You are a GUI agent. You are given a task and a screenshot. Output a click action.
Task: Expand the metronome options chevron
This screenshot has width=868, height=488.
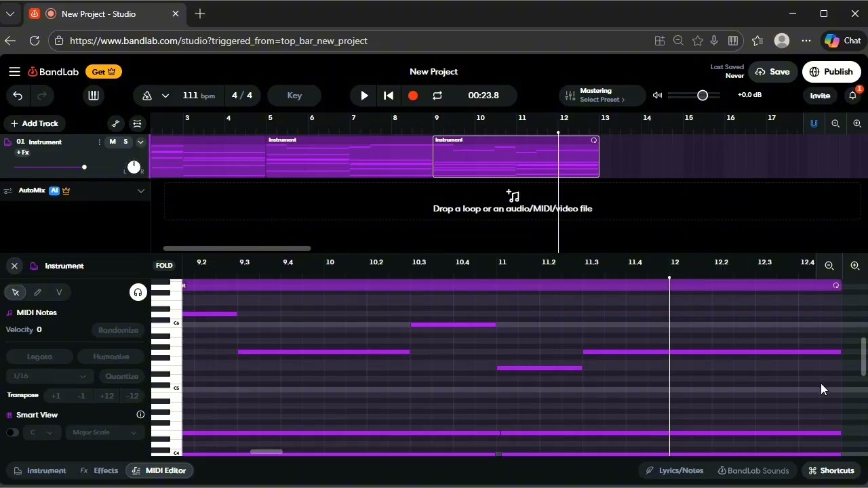click(x=165, y=96)
